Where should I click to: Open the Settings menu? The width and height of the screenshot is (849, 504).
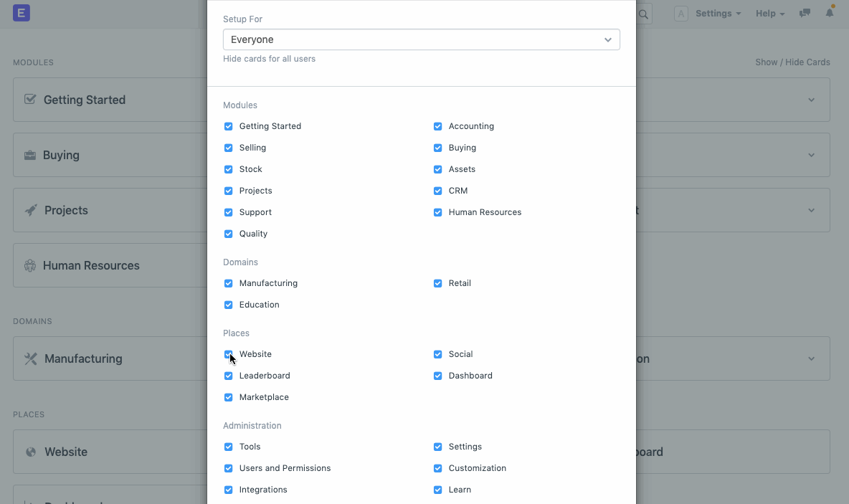pyautogui.click(x=718, y=14)
